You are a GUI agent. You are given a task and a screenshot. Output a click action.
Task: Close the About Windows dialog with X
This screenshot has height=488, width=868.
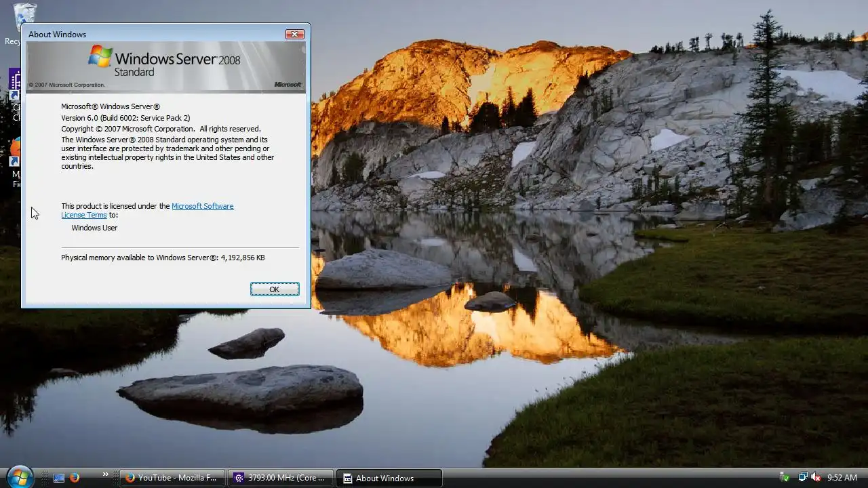[294, 35]
